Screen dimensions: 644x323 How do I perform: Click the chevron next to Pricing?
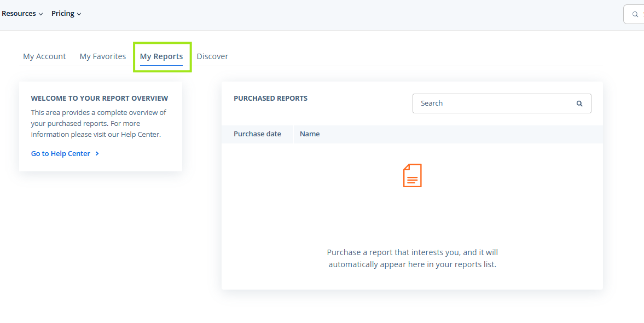(79, 14)
